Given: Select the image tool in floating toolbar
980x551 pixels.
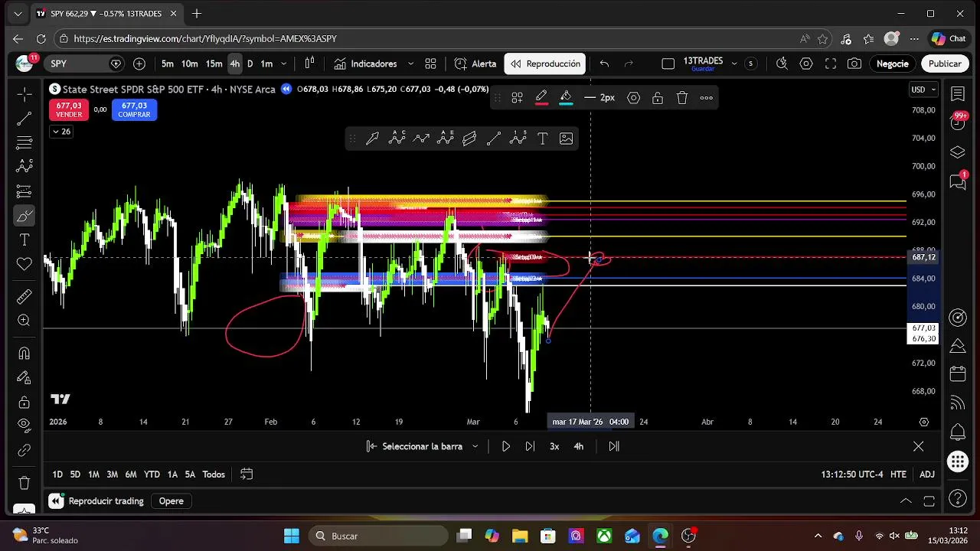Looking at the screenshot, I should point(567,139).
